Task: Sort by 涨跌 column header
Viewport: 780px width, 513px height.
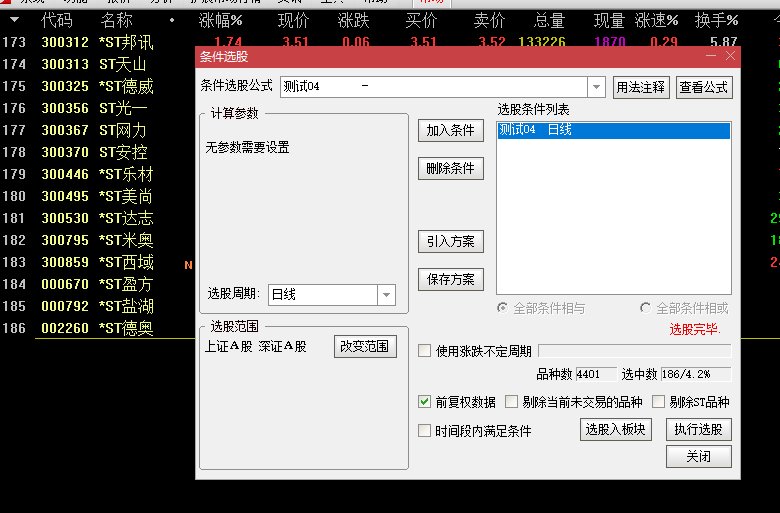Action: pyautogui.click(x=353, y=20)
